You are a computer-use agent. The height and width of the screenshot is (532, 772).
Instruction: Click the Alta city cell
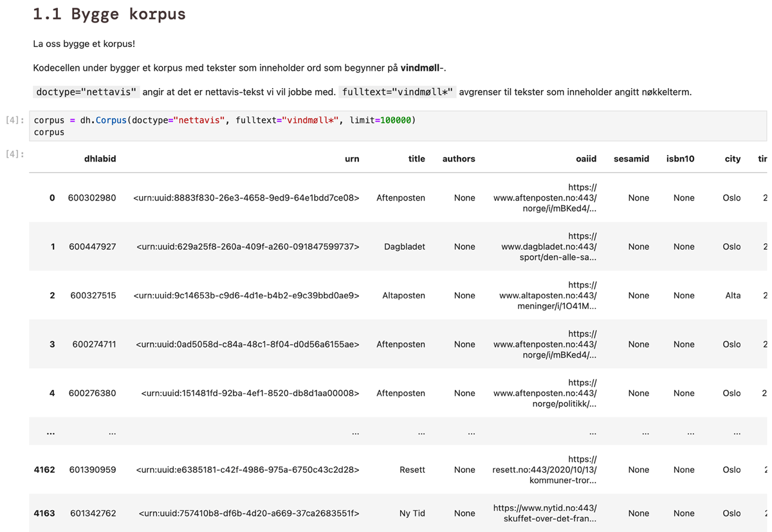[732, 296]
